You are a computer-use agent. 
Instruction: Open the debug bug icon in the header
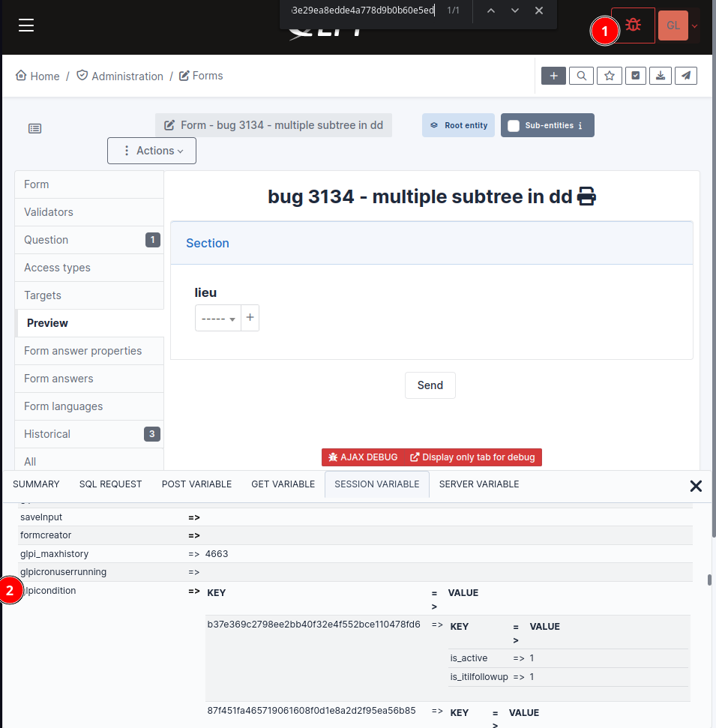pos(632,25)
